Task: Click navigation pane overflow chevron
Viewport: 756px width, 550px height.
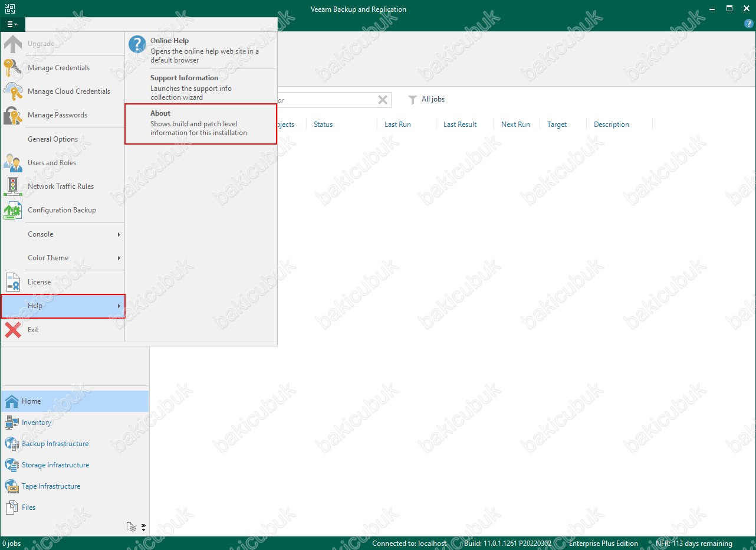Action: pyautogui.click(x=143, y=527)
